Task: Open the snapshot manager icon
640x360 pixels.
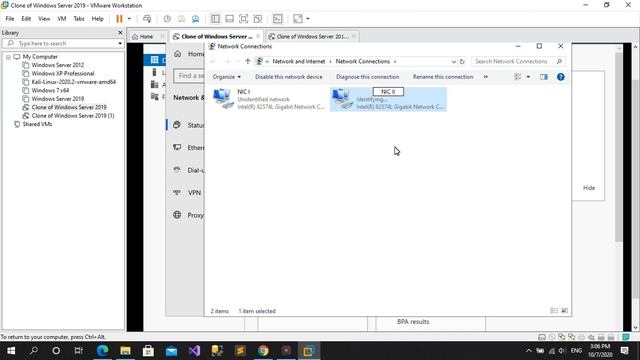Action: [x=196, y=19]
